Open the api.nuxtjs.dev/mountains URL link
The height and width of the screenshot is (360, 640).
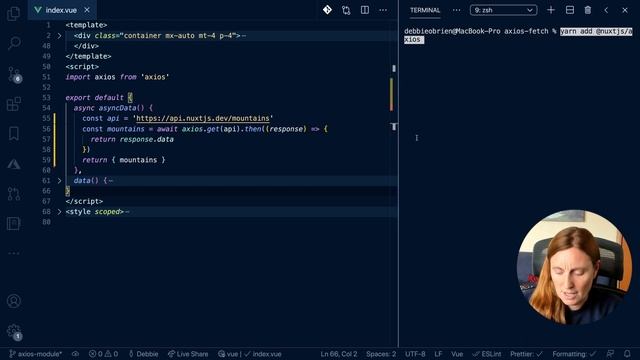pyautogui.click(x=203, y=118)
